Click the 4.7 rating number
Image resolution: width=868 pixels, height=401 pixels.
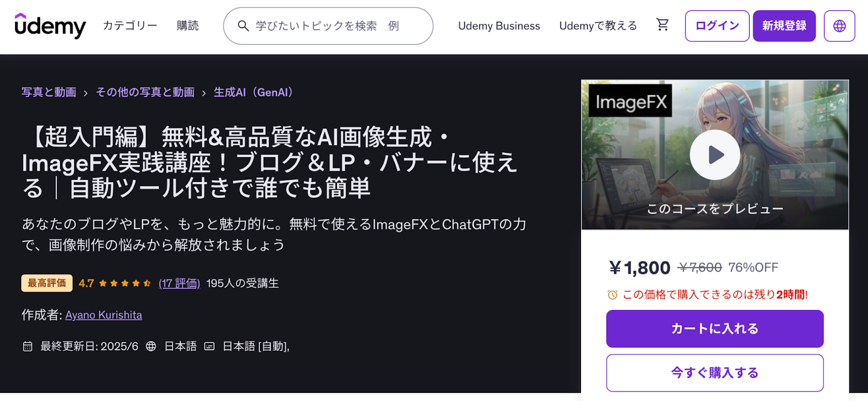[86, 283]
